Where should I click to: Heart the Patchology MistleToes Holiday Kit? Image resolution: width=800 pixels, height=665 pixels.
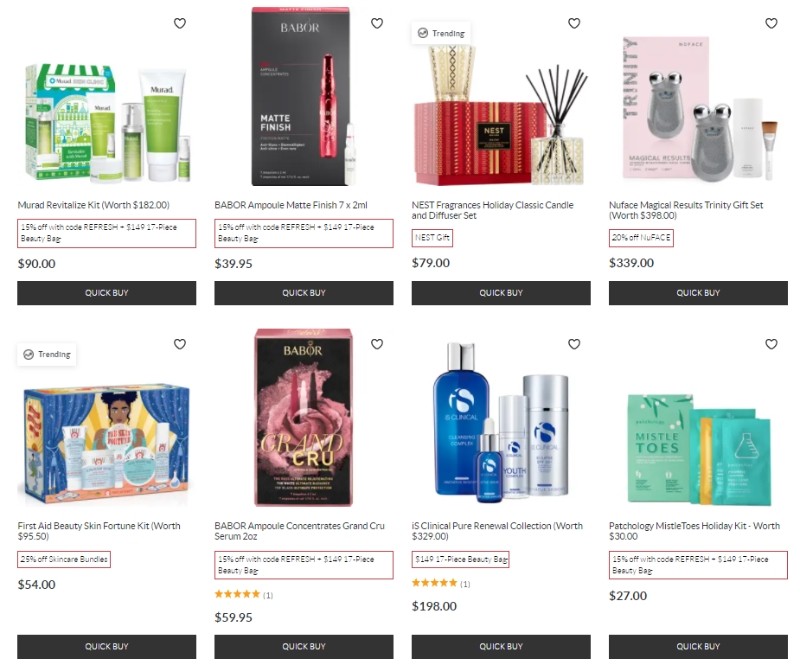point(771,344)
